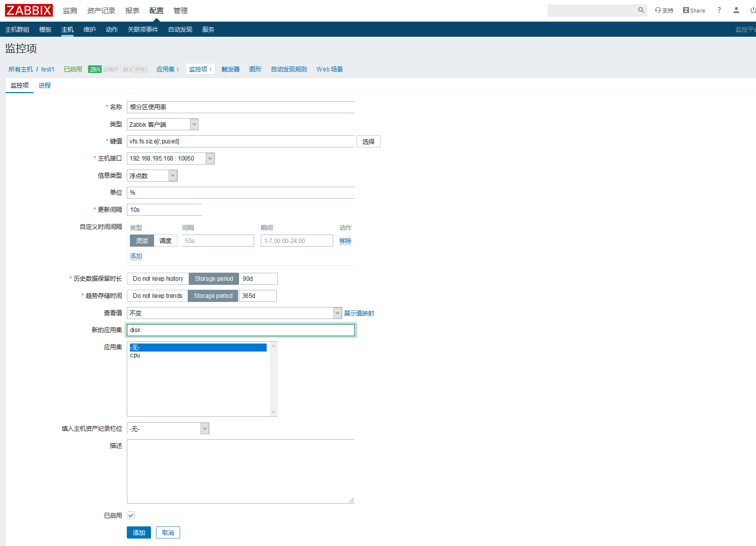Click the 键值 key input field
The image size is (756, 546).
click(x=241, y=141)
